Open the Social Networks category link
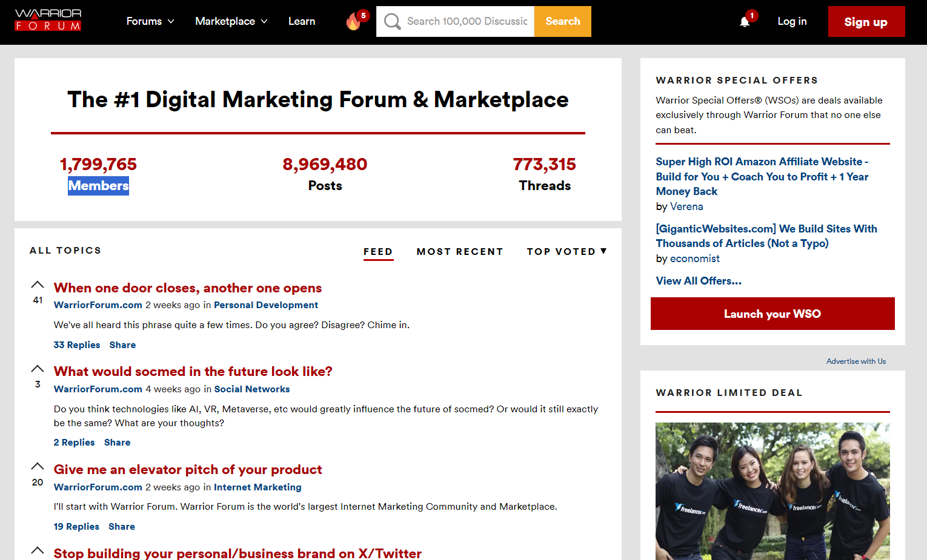Image resolution: width=927 pixels, height=560 pixels. coord(252,389)
